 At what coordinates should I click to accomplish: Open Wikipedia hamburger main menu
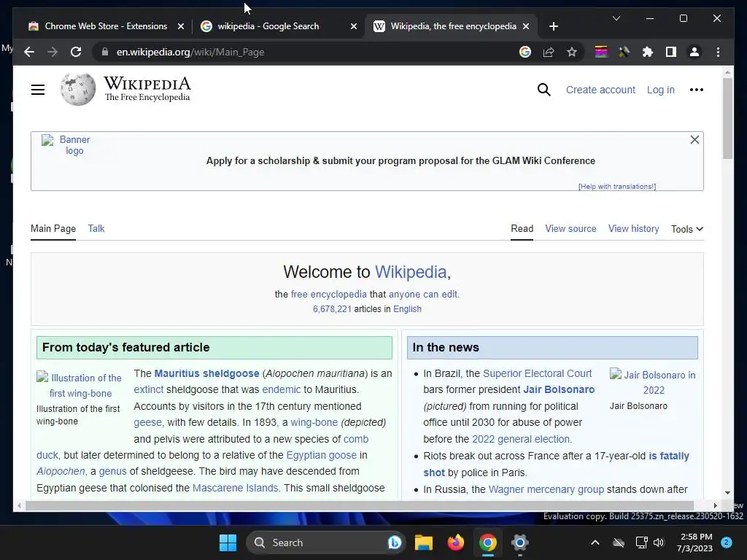tap(38, 90)
